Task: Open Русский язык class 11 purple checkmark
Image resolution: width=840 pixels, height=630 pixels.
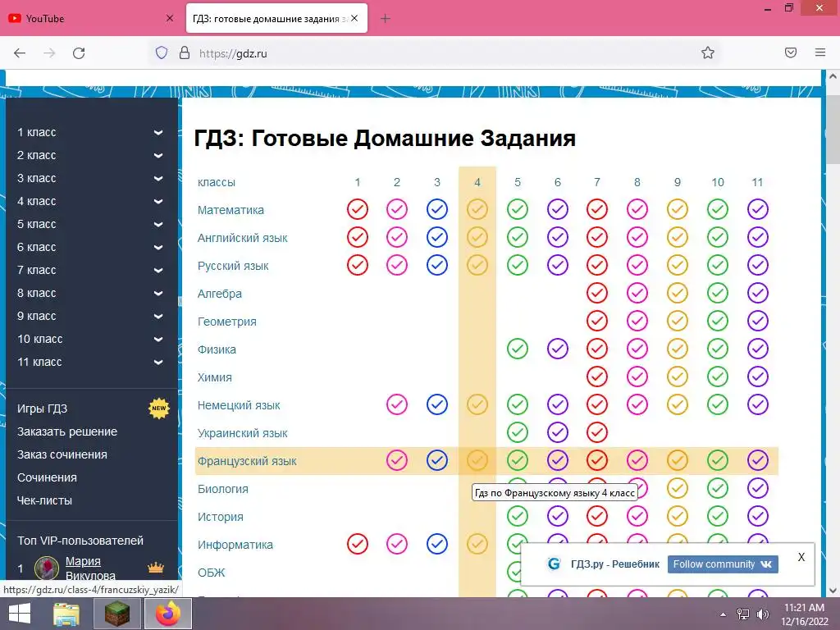Action: point(758,265)
